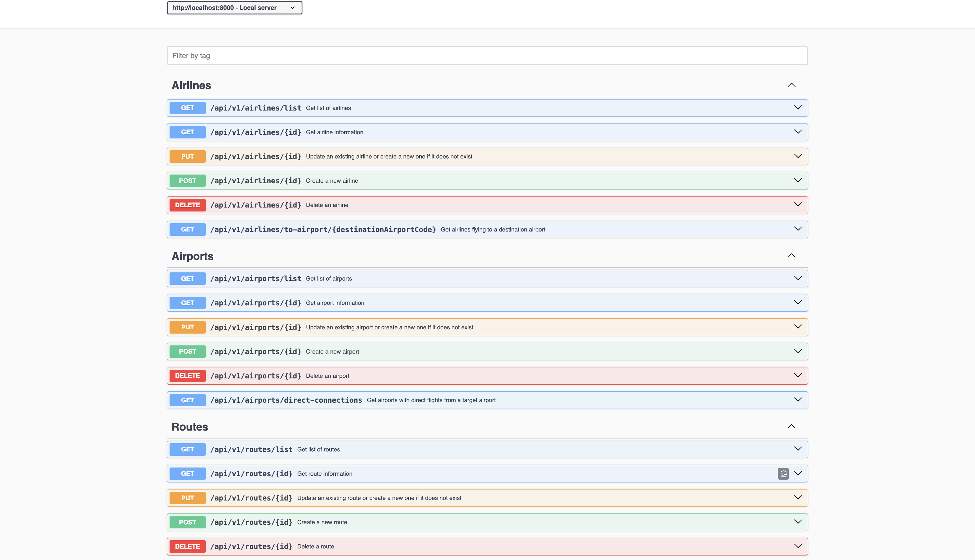Copy the GET routes/{id} path to clipboard
The image size is (975, 560).
click(x=783, y=473)
